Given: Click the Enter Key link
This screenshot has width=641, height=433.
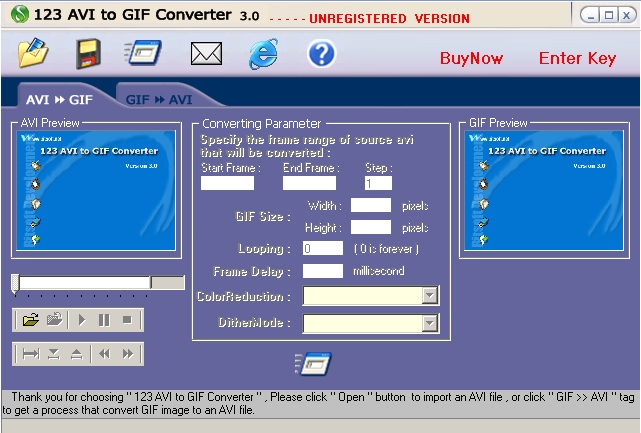Looking at the screenshot, I should point(577,58).
